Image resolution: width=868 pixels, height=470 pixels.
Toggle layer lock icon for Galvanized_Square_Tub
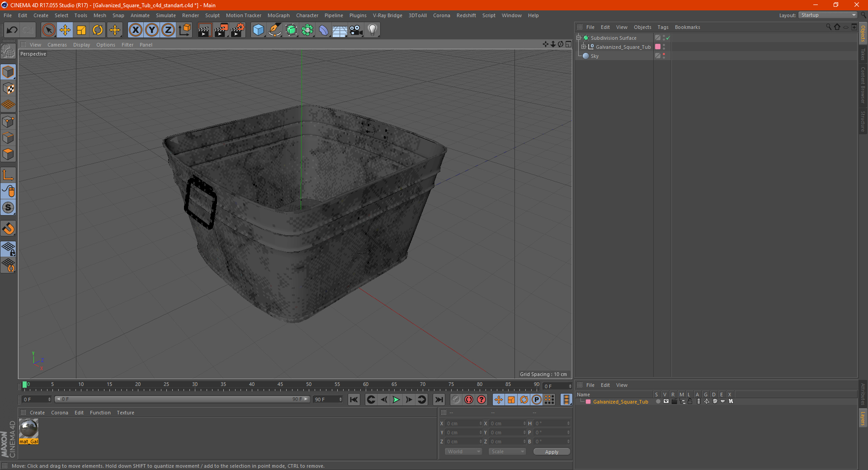pos(690,401)
